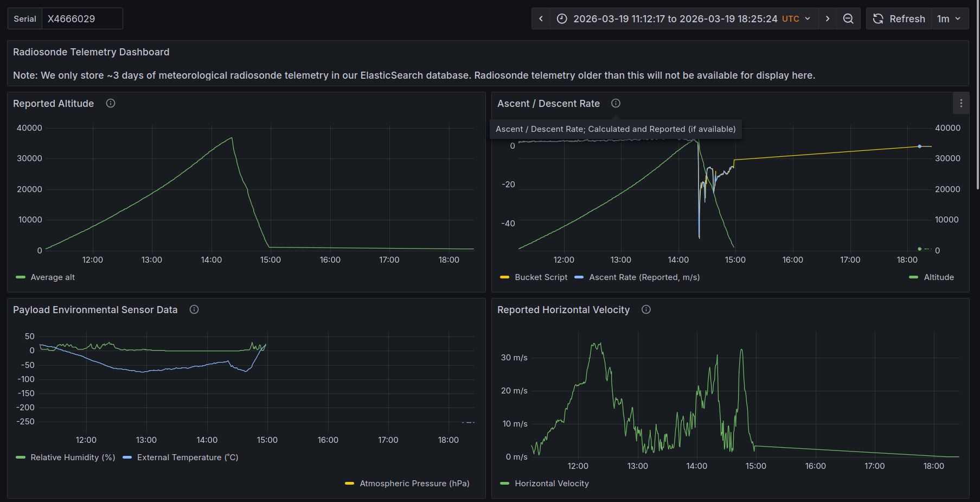
Task: Expand the 1m refresh interval dropdown
Action: [949, 18]
